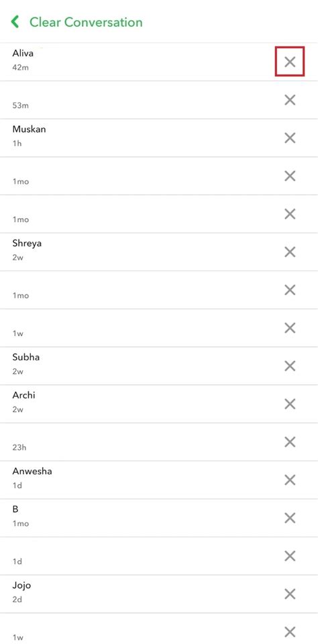Select the Aliva conversation row
Image resolution: width=318 pixels, height=644 pixels.
click(x=159, y=62)
